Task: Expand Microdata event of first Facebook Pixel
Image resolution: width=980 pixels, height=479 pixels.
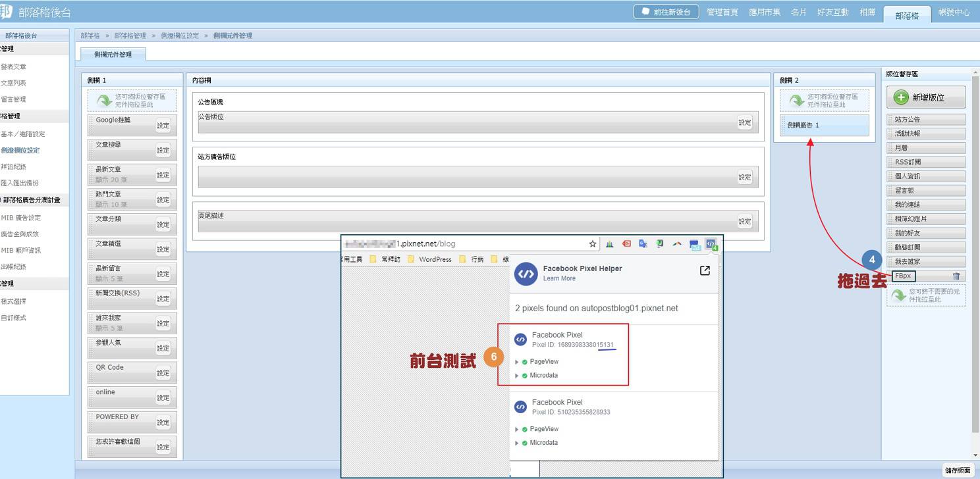Action: coord(517,376)
